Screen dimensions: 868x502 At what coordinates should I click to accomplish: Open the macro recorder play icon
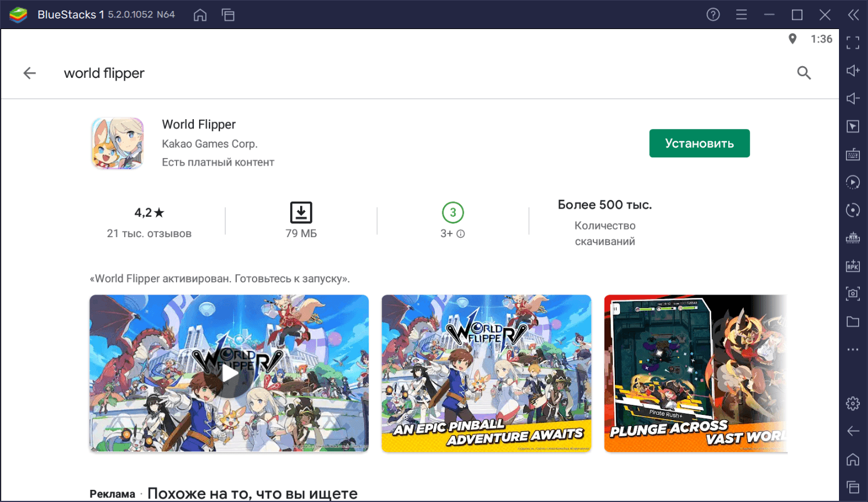click(x=853, y=182)
